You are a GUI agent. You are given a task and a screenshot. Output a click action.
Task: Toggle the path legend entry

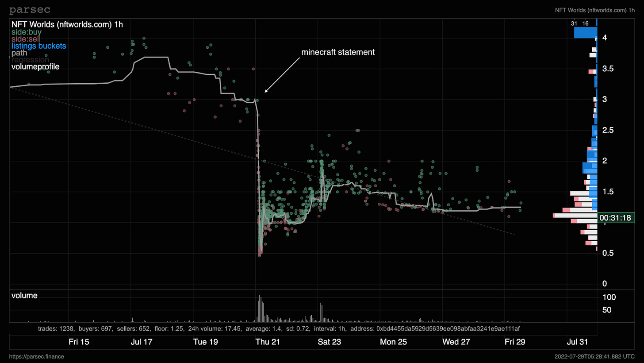tap(19, 53)
